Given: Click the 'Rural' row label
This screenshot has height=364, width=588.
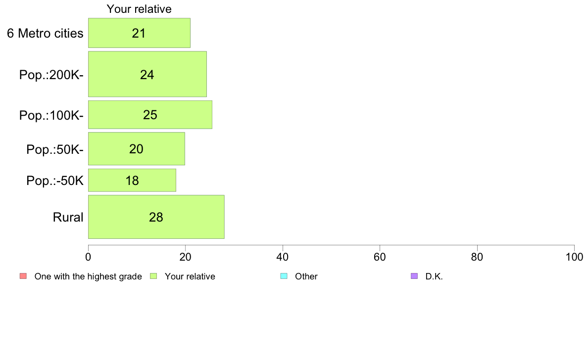Looking at the screenshot, I should (x=68, y=218).
